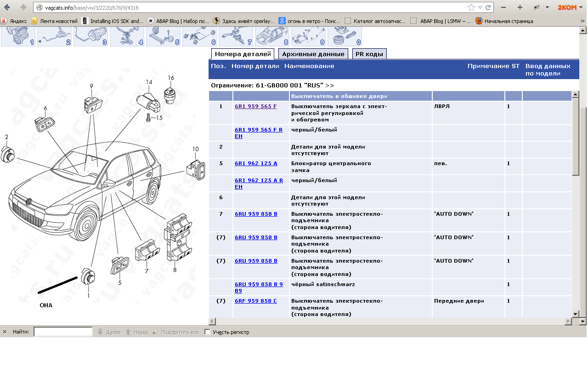588x368 pixels.
Task: Open part link 6R1 959 565 F
Action: [x=256, y=106]
